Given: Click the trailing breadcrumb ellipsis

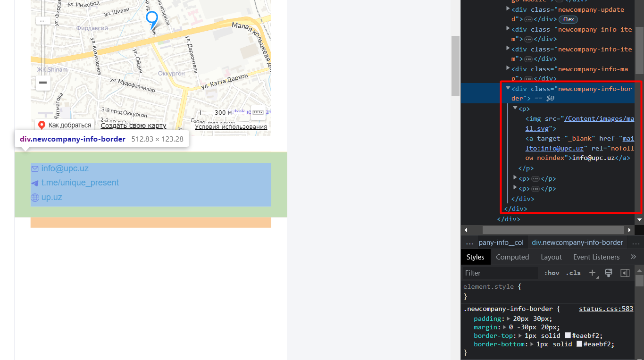Looking at the screenshot, I should (x=636, y=243).
